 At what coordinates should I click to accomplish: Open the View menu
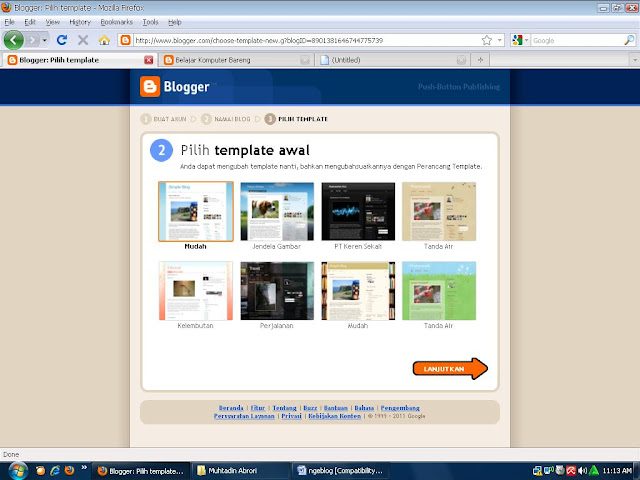tap(52, 22)
